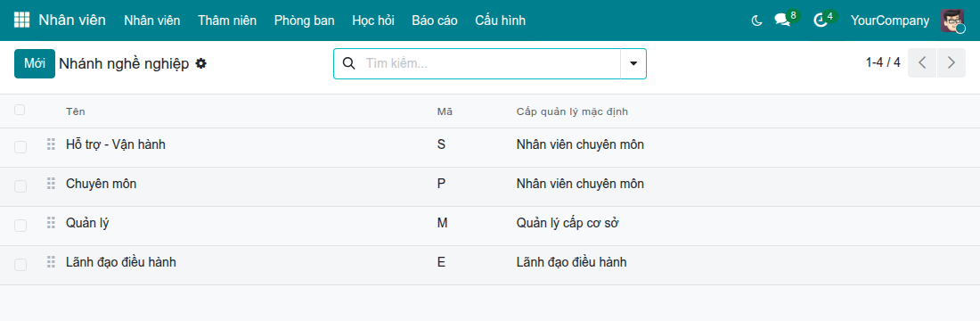Open the YourCompany company switcher

889,21
